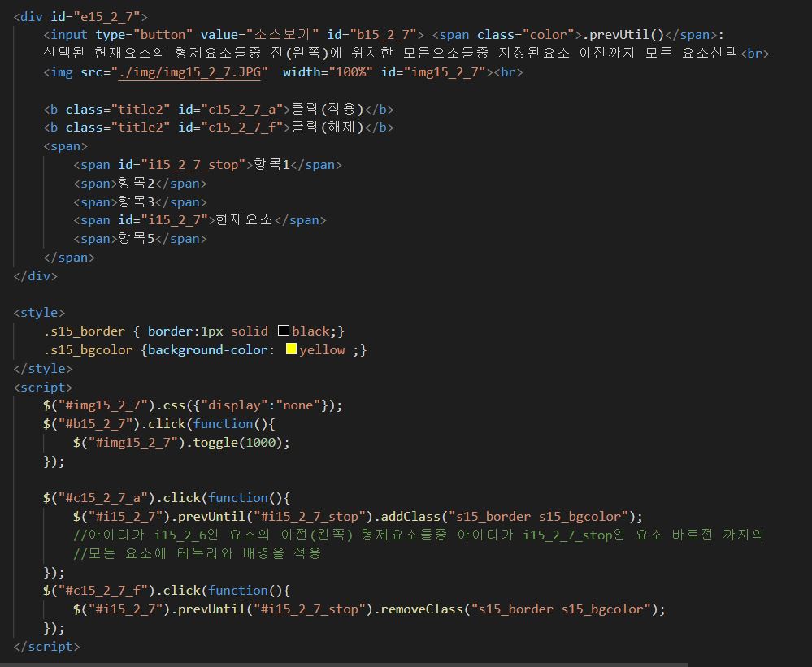Click the closing div tag
The image size is (812, 667).
pyautogui.click(x=35, y=275)
